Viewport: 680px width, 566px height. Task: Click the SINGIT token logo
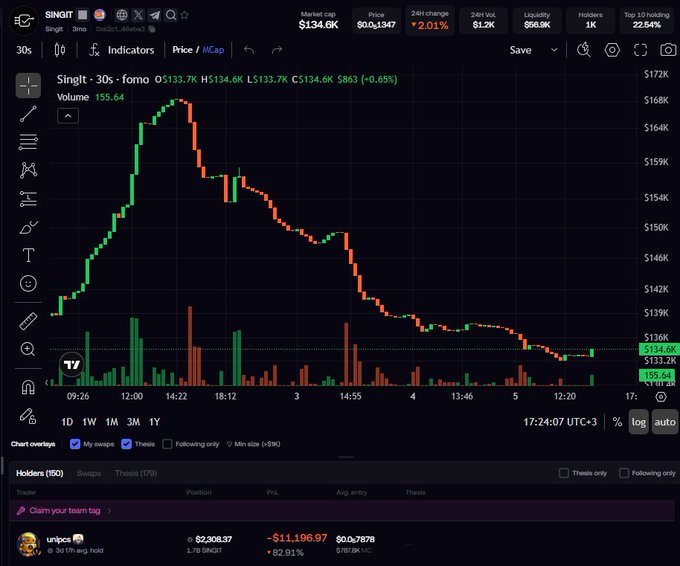(23, 20)
